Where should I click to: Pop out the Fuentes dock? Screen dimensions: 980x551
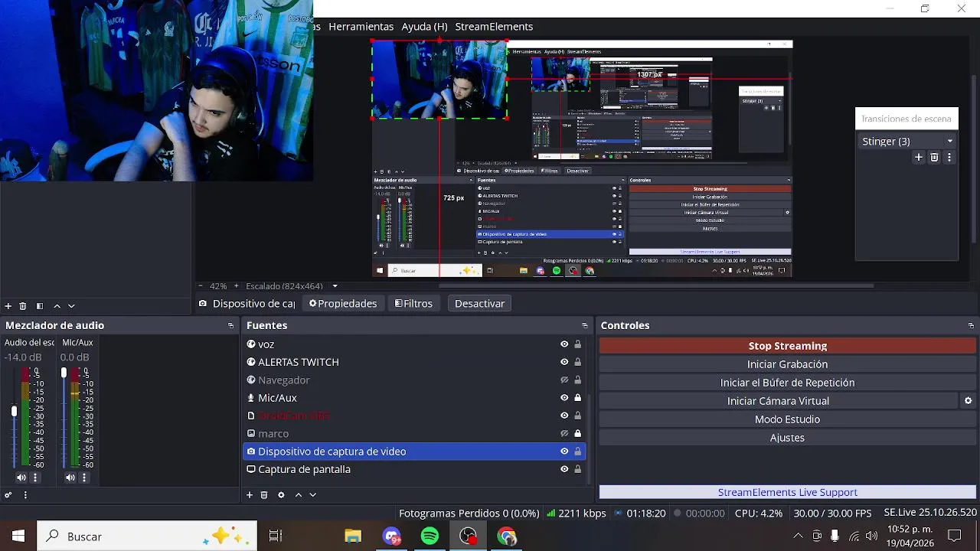coord(585,326)
